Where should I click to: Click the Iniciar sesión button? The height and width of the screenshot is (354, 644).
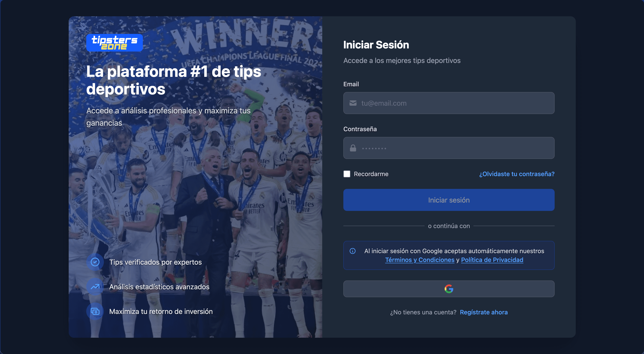click(449, 200)
